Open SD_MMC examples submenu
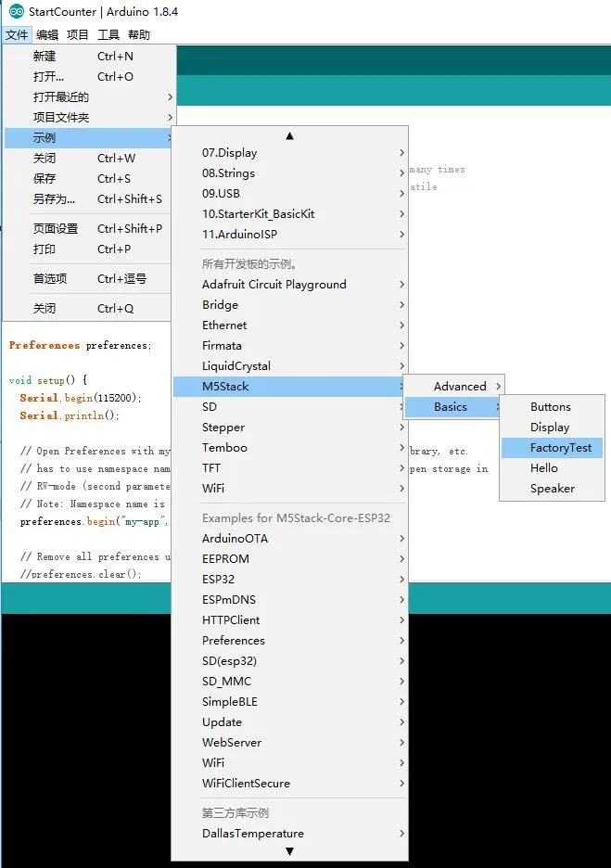This screenshot has height=868, width=611. coord(289,682)
